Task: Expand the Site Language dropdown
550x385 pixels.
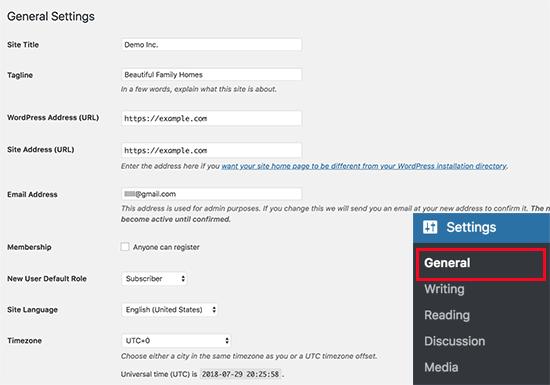Action: pos(169,310)
